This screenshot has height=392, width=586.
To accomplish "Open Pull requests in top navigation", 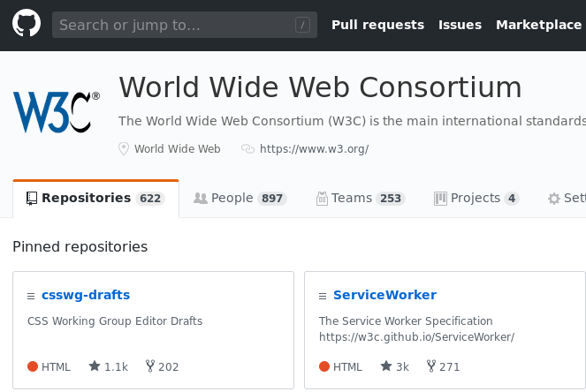I will click(x=377, y=25).
